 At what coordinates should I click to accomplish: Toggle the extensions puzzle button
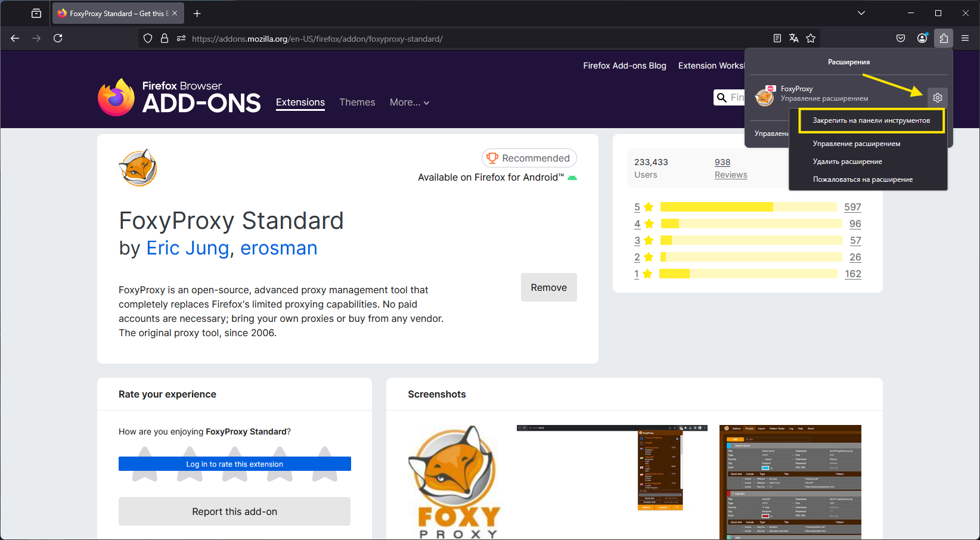point(944,38)
